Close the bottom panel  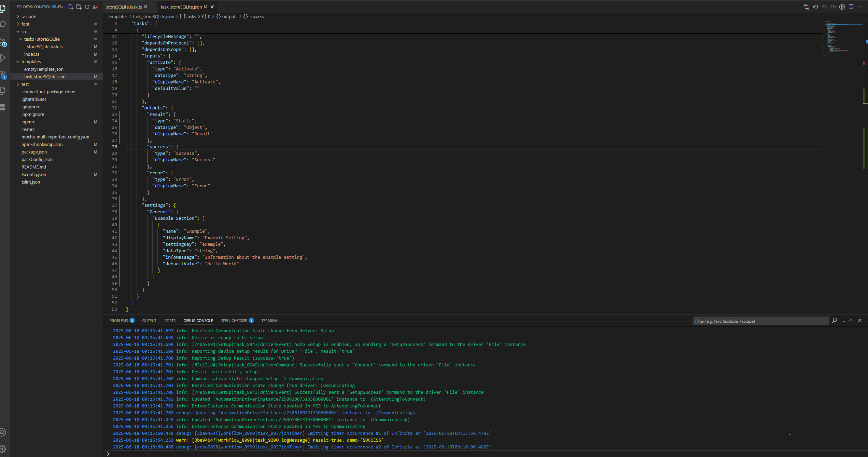pos(860,321)
